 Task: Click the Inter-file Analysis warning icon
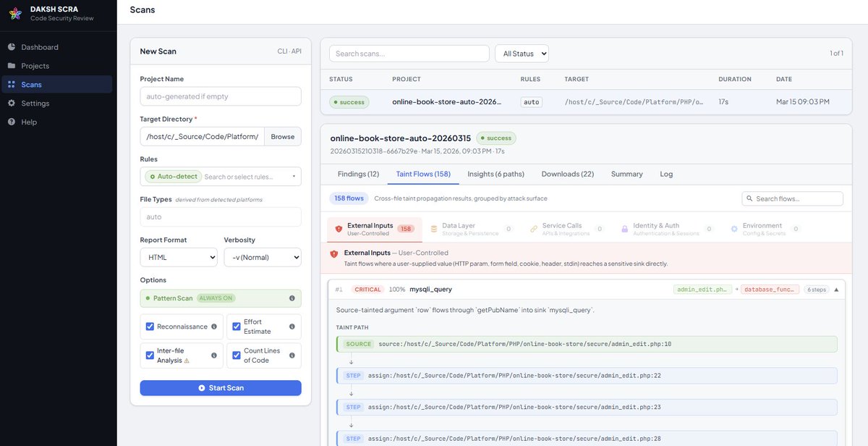point(187,361)
